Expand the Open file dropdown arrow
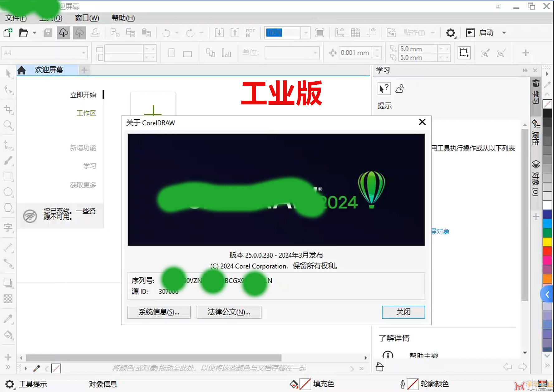554x392 pixels. click(x=35, y=33)
